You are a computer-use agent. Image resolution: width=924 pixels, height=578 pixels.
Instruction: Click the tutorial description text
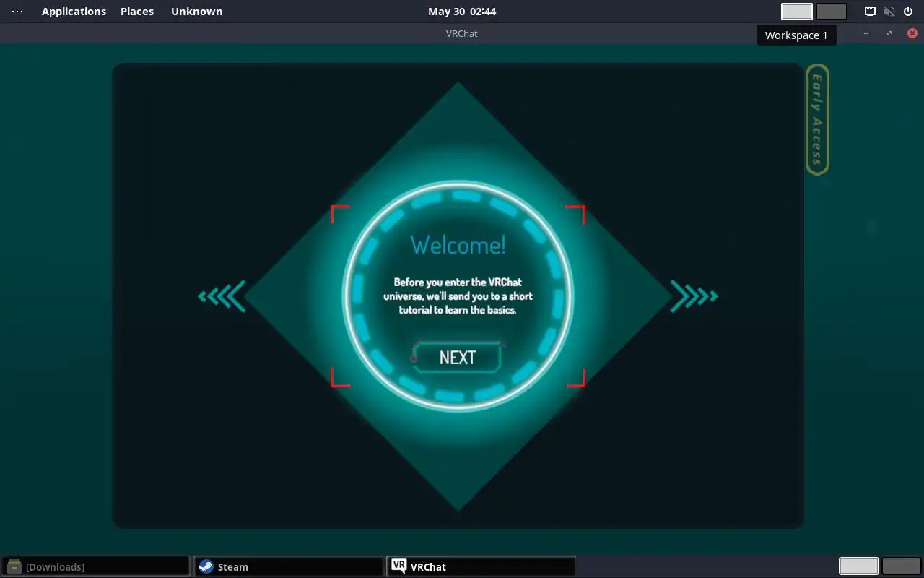(x=458, y=296)
